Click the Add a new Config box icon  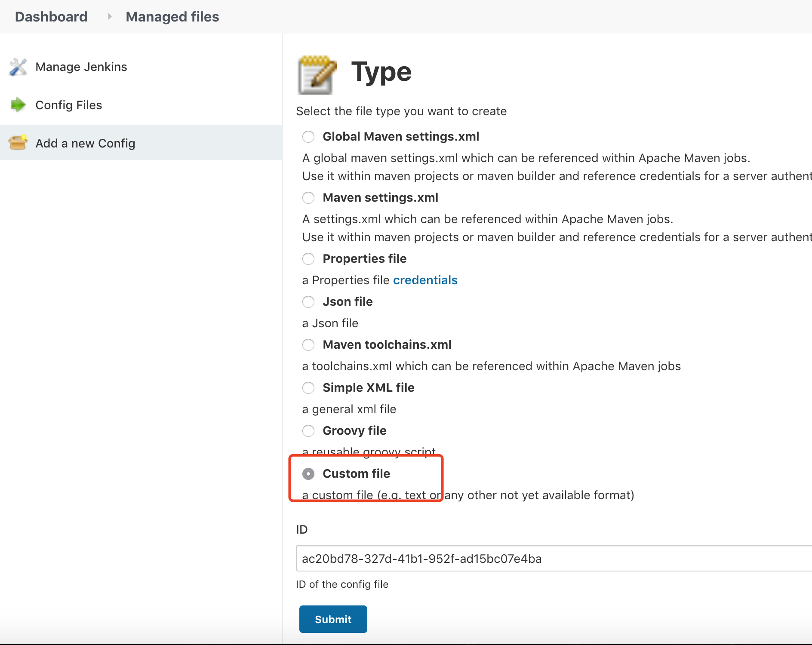click(18, 142)
